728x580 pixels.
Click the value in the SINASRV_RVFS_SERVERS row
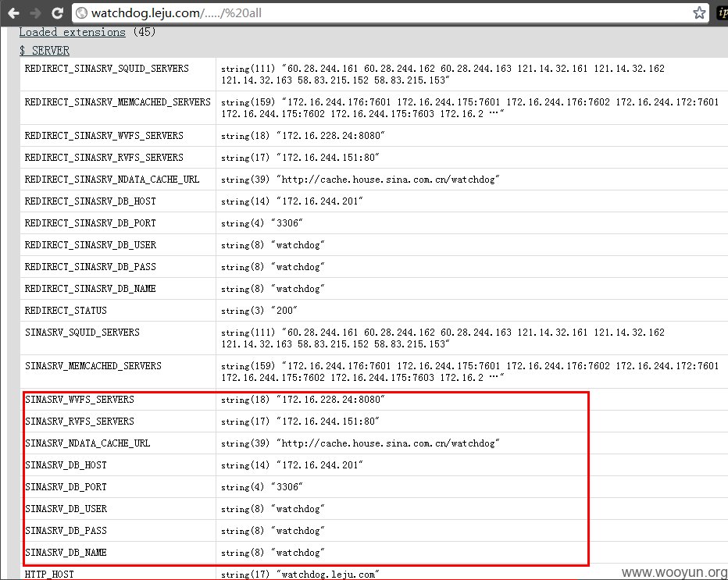[300, 422]
